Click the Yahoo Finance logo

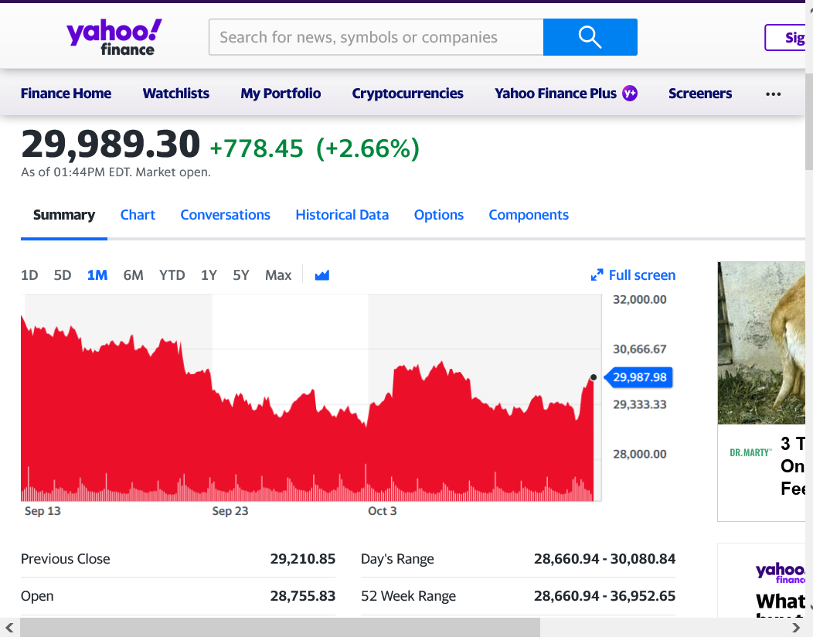coord(114,37)
